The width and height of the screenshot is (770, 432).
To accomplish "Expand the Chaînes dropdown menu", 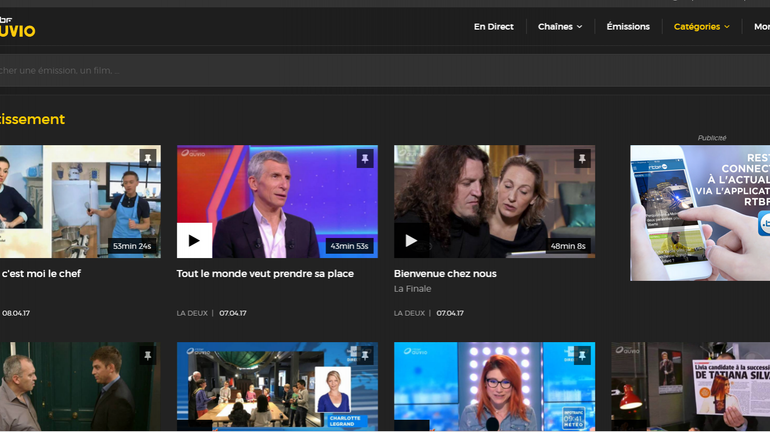I will click(559, 27).
